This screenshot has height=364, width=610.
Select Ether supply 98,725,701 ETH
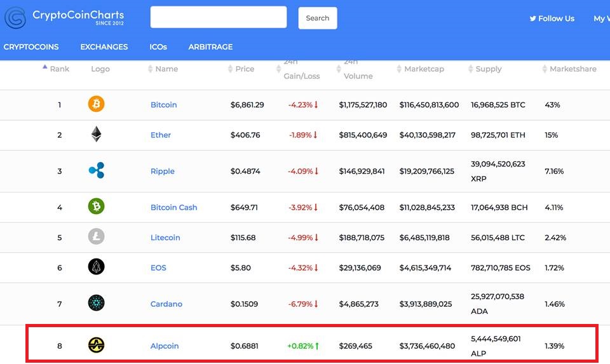click(x=498, y=135)
